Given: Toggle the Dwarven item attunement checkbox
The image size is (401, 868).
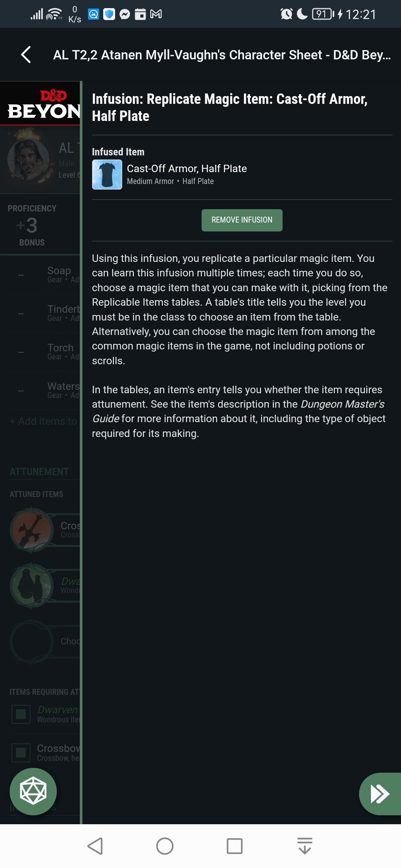Looking at the screenshot, I should click(x=21, y=714).
